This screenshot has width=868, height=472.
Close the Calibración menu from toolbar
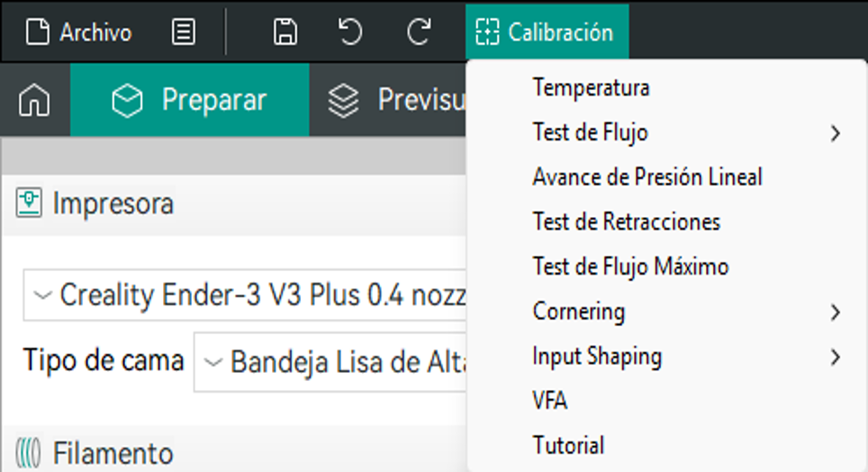point(547,32)
